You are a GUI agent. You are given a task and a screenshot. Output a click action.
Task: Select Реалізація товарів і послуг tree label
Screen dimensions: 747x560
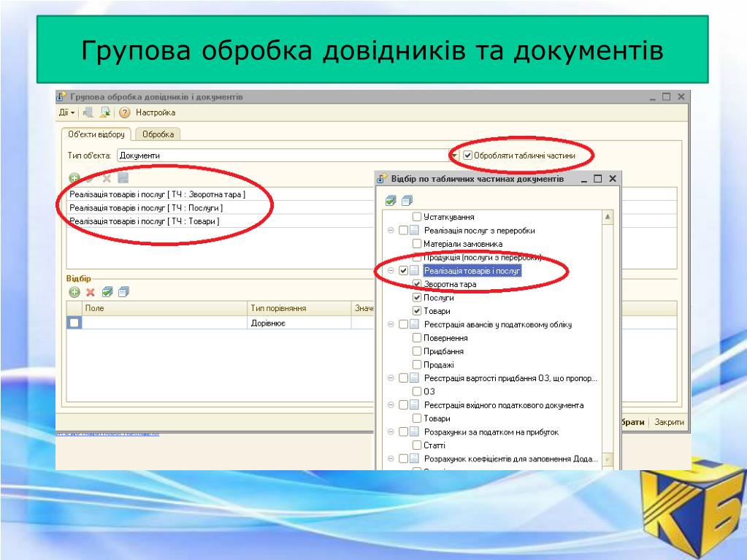pos(472,271)
